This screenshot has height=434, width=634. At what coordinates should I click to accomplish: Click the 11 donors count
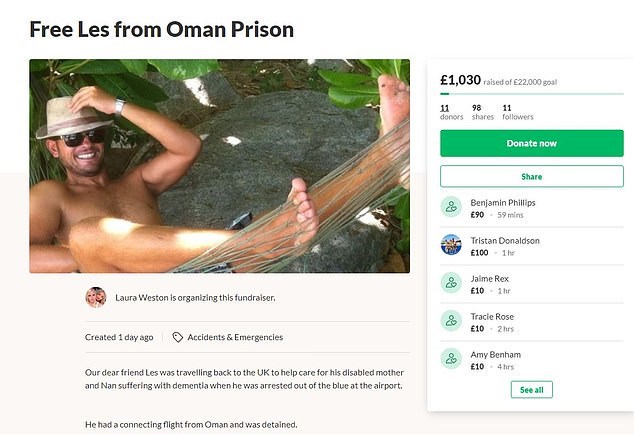(451, 112)
